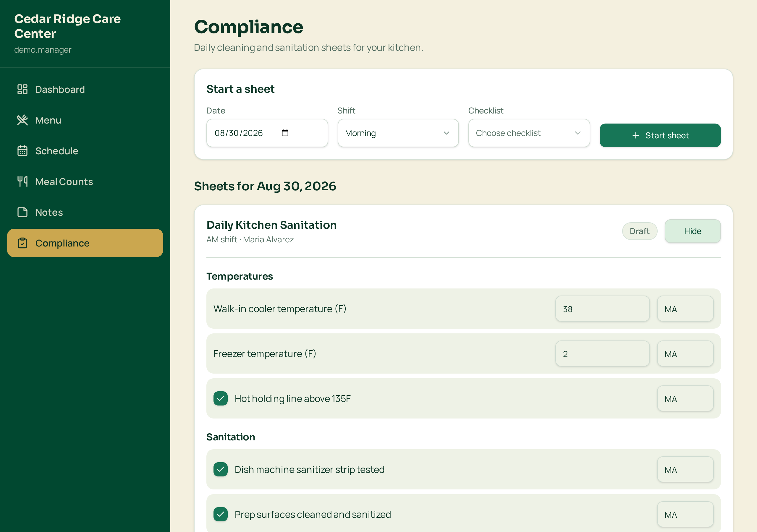Viewport: 757px width, 532px height.
Task: Uncheck Prep surfaces cleaned and sanitized
Action: (x=220, y=514)
